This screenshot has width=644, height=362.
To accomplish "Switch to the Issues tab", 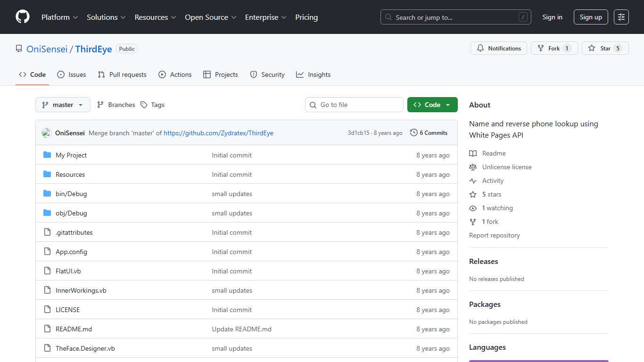I will [x=72, y=74].
